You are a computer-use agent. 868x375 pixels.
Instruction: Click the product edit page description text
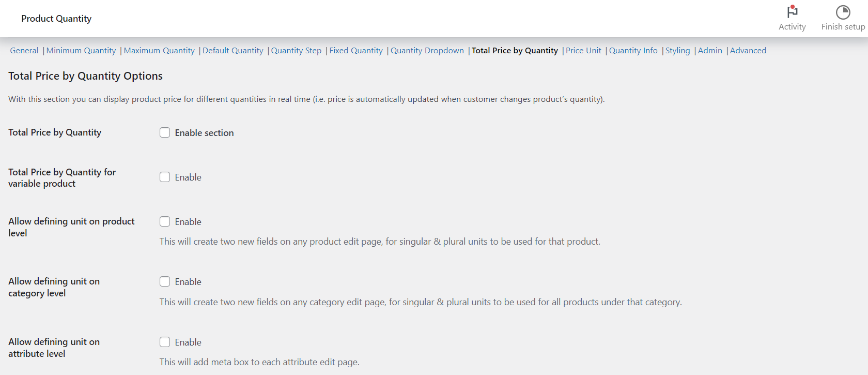coord(380,242)
